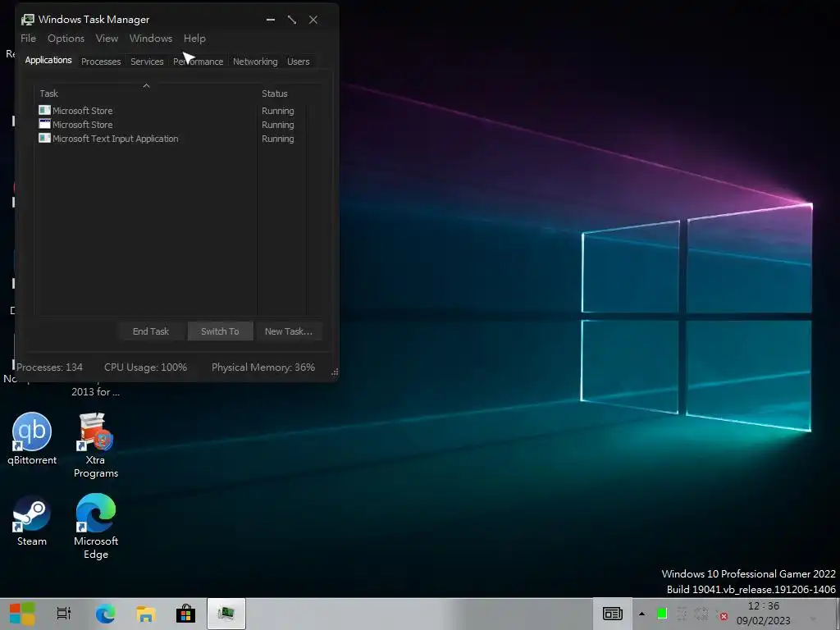The image size is (840, 630).
Task: Click the Microsoft Text Input Application icon
Action: pos(44,138)
